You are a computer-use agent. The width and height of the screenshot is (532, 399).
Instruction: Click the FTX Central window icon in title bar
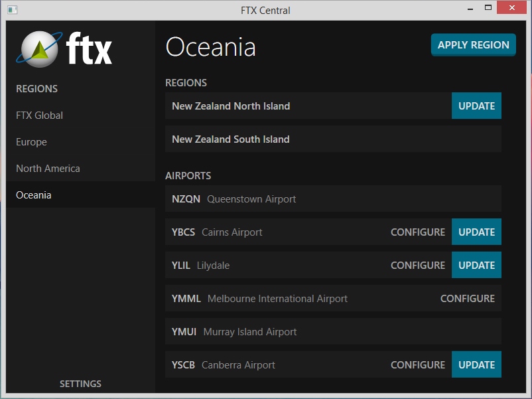point(13,10)
